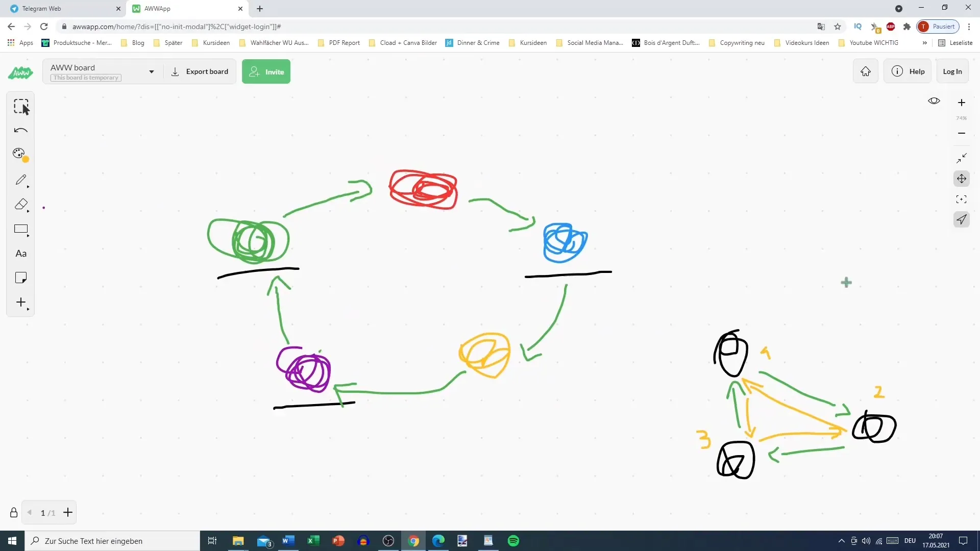Screen dimensions: 980x551
Task: Open PDF Report bookmark folder
Action: [x=339, y=43]
